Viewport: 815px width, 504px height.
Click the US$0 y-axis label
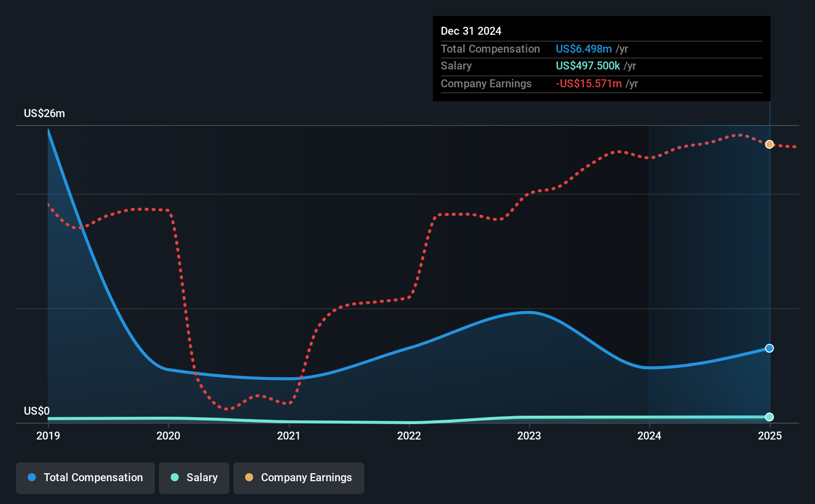pos(37,411)
